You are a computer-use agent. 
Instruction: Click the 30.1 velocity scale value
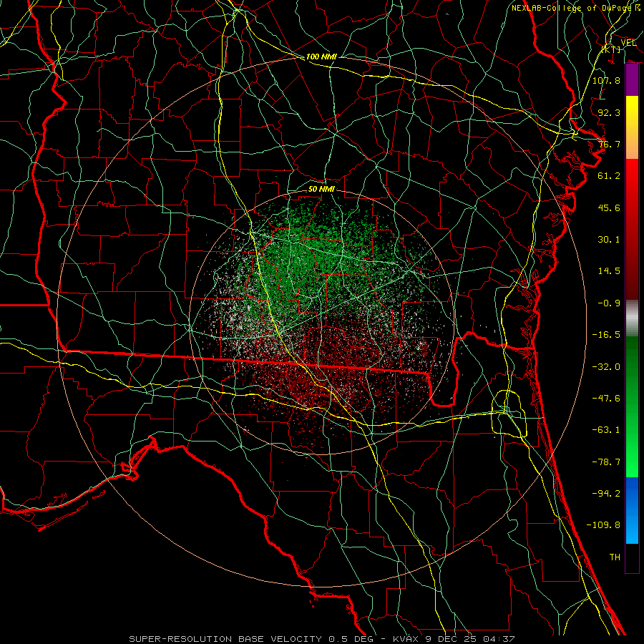pos(609,240)
